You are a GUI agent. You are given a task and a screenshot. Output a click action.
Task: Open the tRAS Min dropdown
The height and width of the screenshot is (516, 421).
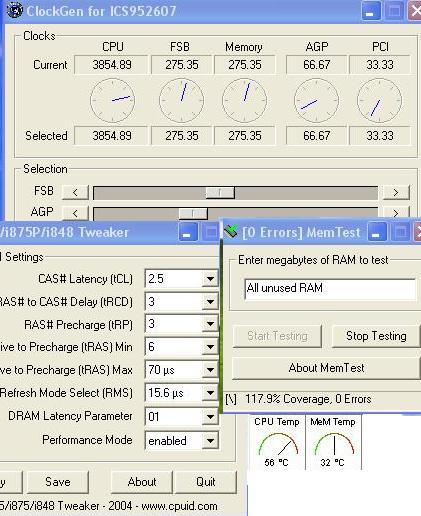(210, 347)
